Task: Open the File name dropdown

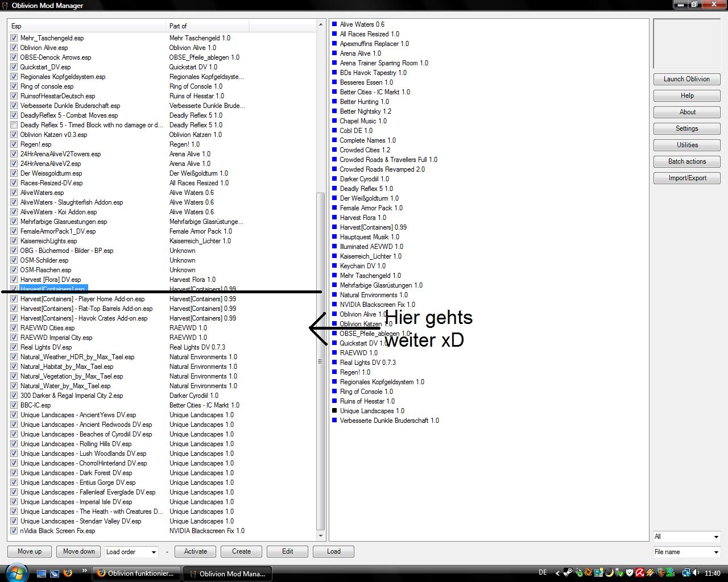Action: (686, 552)
